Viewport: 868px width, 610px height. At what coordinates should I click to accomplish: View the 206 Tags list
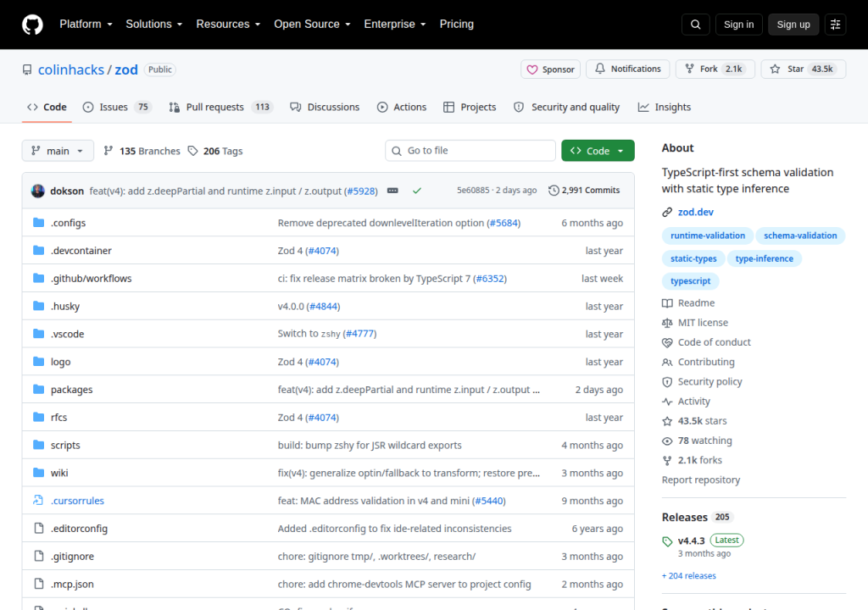coord(215,151)
